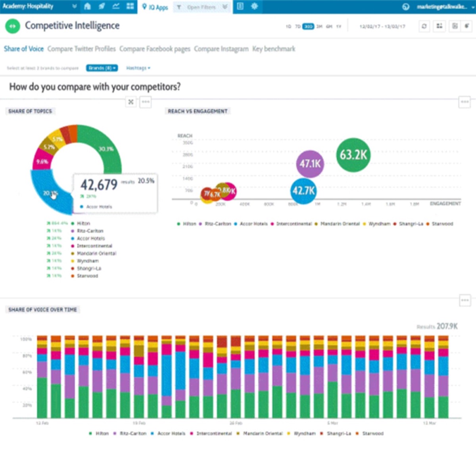Image resolution: width=476 pixels, height=458 pixels.
Task: Click the refresh icon near date range
Action: click(424, 26)
